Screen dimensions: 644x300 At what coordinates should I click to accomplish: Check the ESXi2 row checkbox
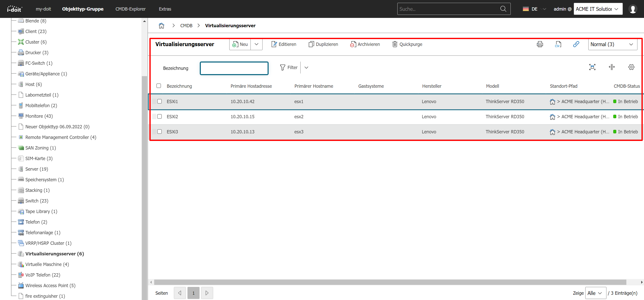click(159, 116)
